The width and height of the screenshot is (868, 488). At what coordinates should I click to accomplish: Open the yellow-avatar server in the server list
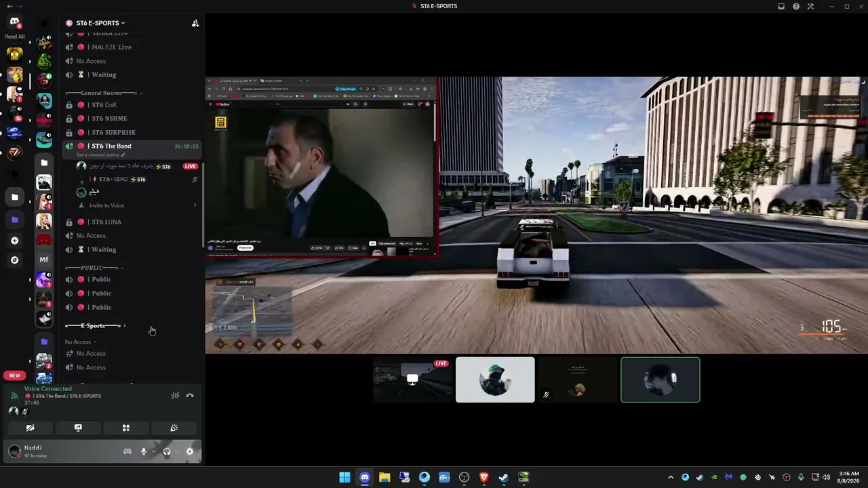coord(14,54)
